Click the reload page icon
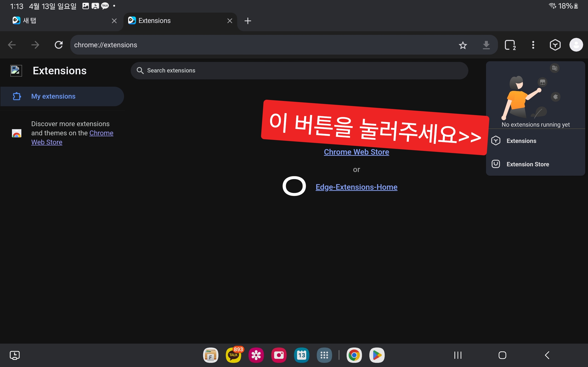 pyautogui.click(x=59, y=45)
